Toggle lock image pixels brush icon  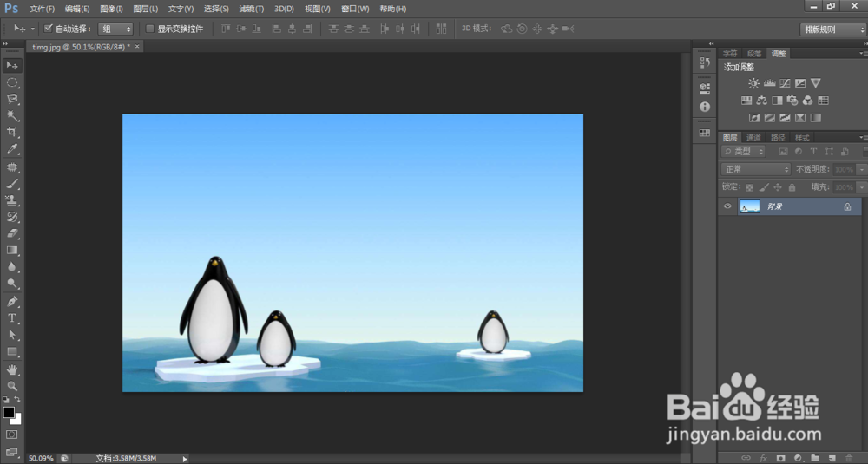click(x=764, y=187)
